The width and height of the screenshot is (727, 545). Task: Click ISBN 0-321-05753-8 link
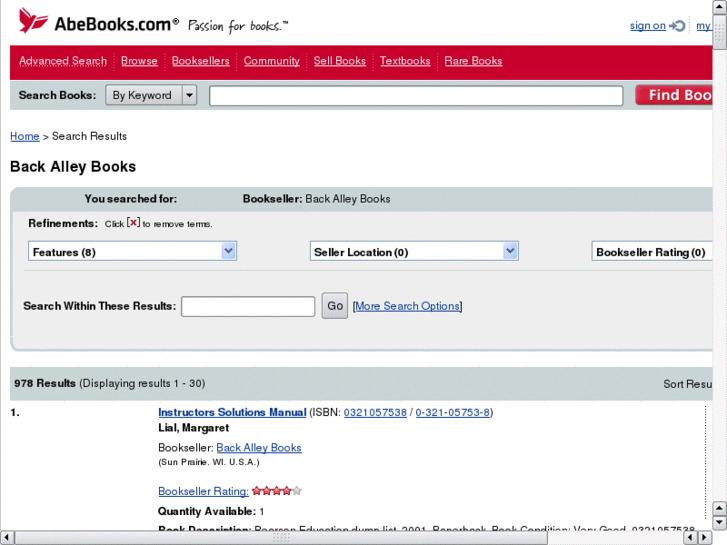(453, 412)
